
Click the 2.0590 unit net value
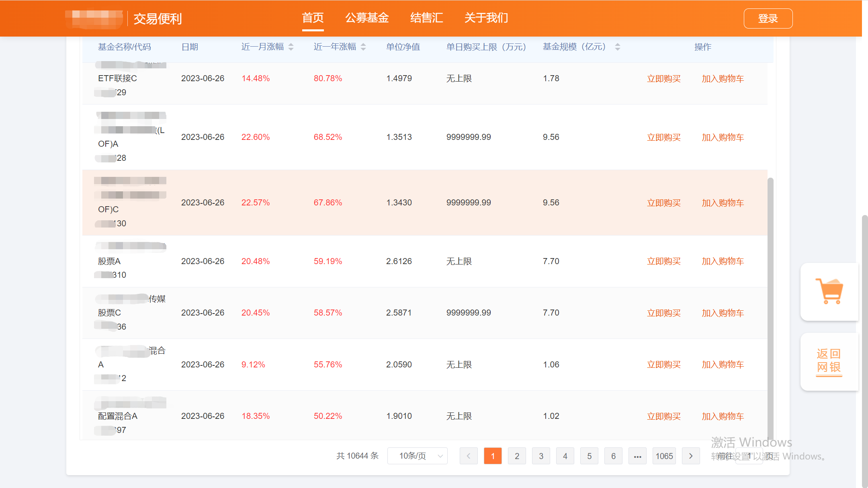(399, 365)
